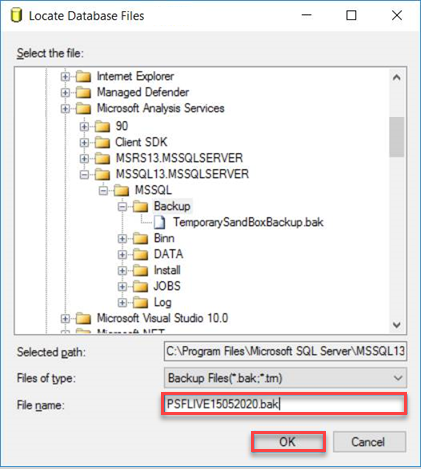
Task: Click the DATA folder icon
Action: pyautogui.click(x=140, y=254)
